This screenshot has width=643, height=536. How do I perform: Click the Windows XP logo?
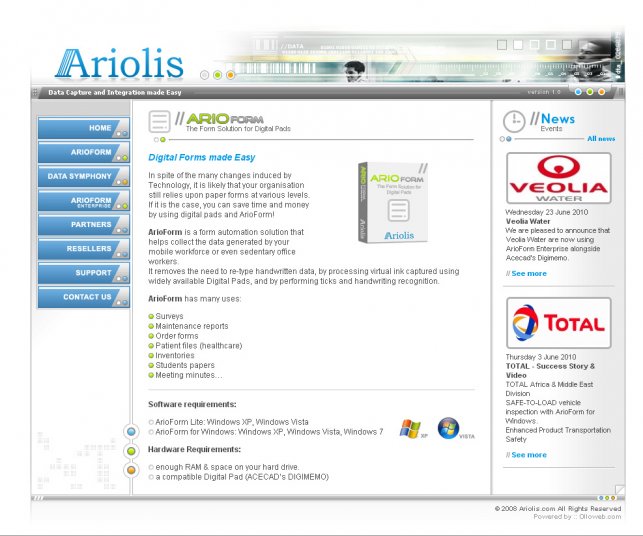coord(413,429)
